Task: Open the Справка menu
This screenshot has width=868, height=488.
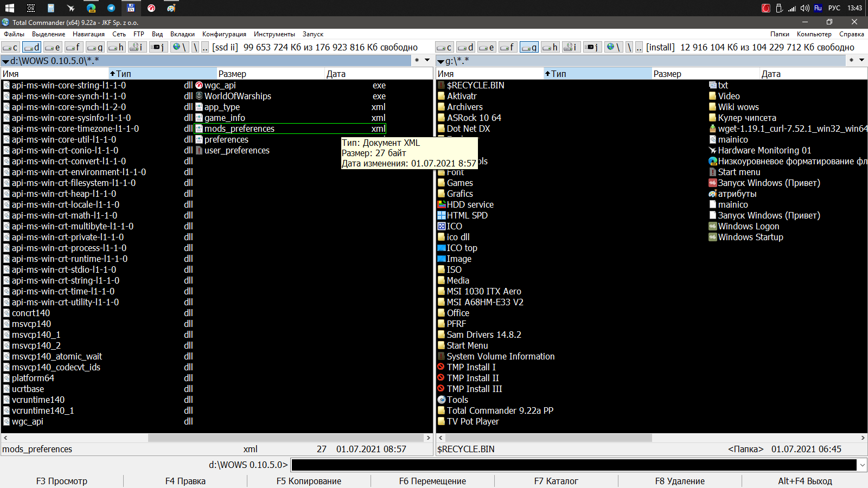Action: click(851, 34)
